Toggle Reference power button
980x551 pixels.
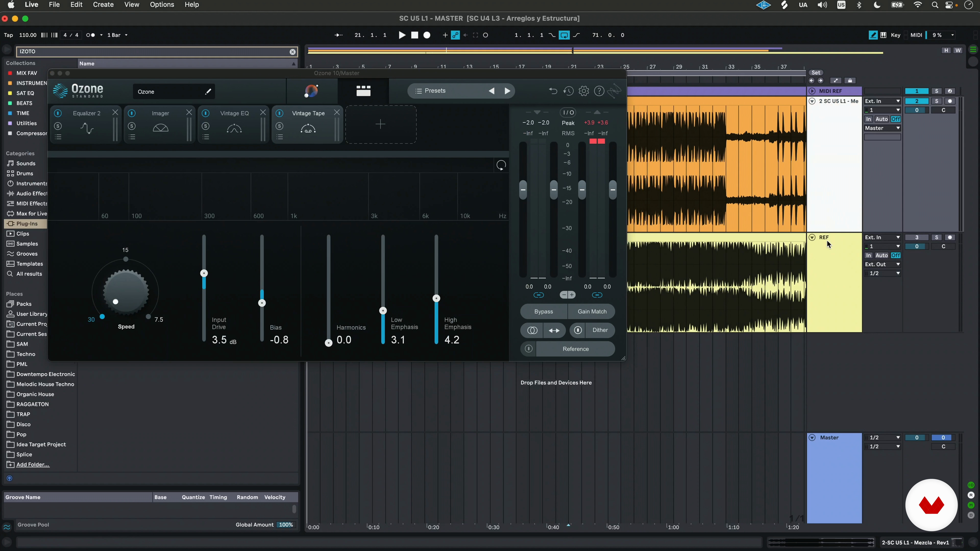tap(529, 349)
